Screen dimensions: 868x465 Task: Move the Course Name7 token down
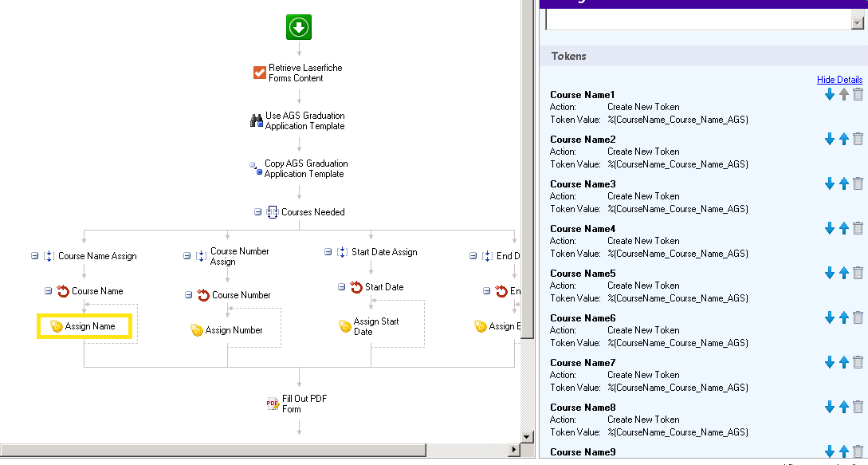point(829,362)
